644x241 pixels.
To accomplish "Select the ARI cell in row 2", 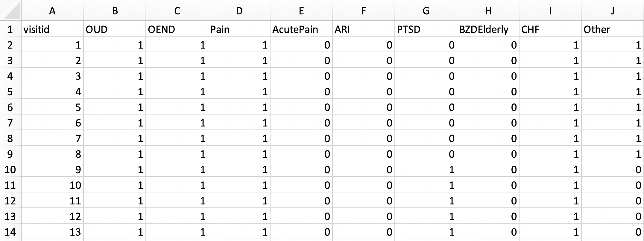I will pyautogui.click(x=364, y=45).
